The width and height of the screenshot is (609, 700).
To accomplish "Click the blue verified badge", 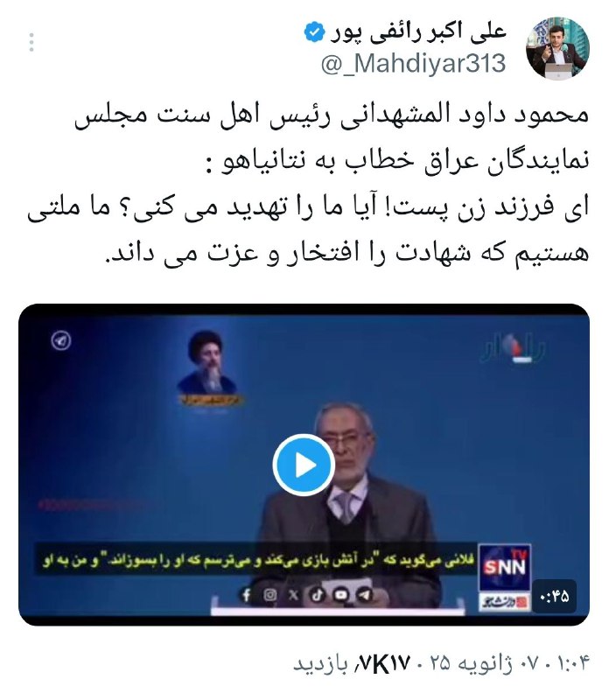I will [314, 31].
